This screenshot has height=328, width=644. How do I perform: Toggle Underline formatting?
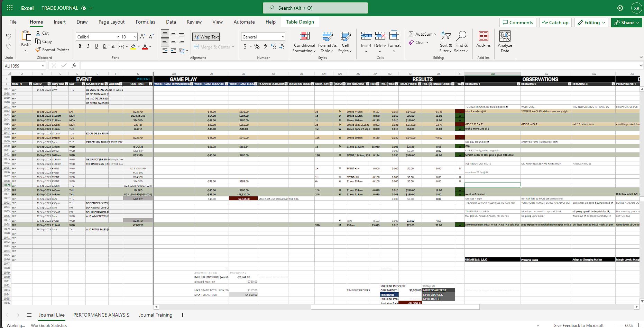tap(96, 46)
